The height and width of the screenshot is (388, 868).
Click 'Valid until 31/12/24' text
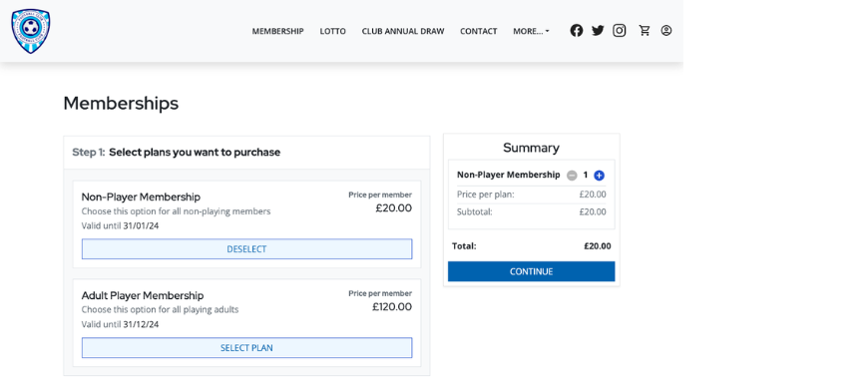click(120, 324)
